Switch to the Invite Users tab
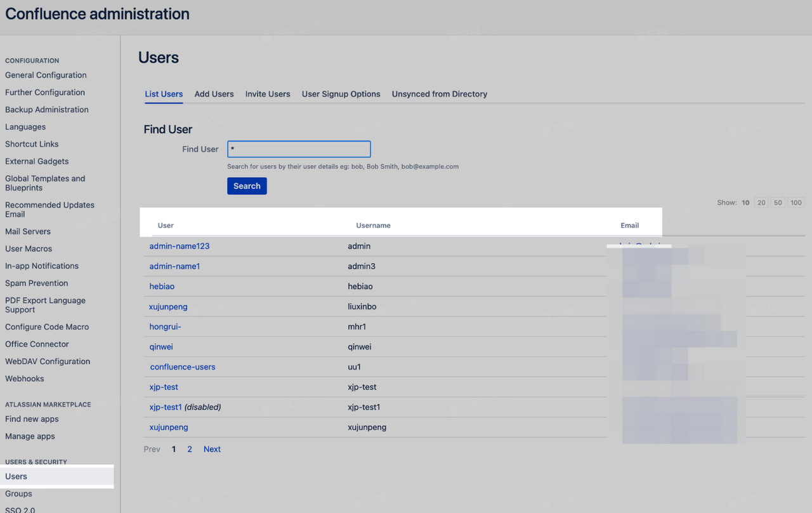Viewport: 812px width, 513px height. (x=268, y=93)
